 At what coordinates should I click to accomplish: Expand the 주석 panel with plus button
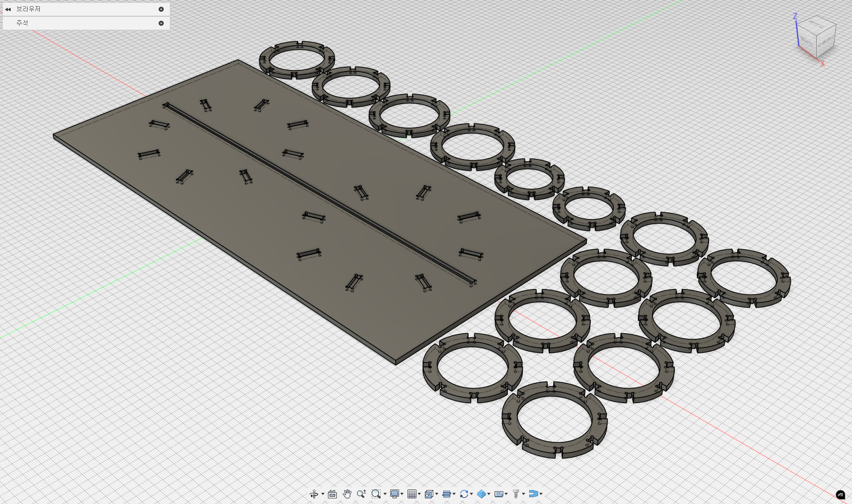pyautogui.click(x=161, y=23)
